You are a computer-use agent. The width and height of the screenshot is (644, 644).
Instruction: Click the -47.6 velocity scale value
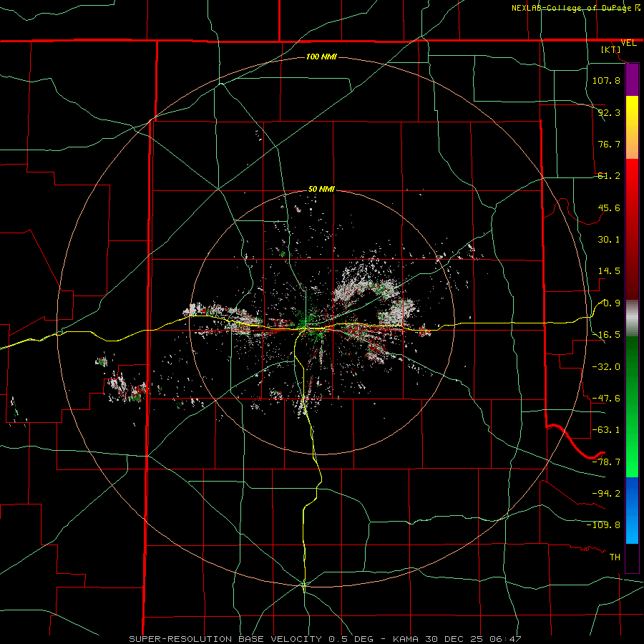[x=606, y=399]
